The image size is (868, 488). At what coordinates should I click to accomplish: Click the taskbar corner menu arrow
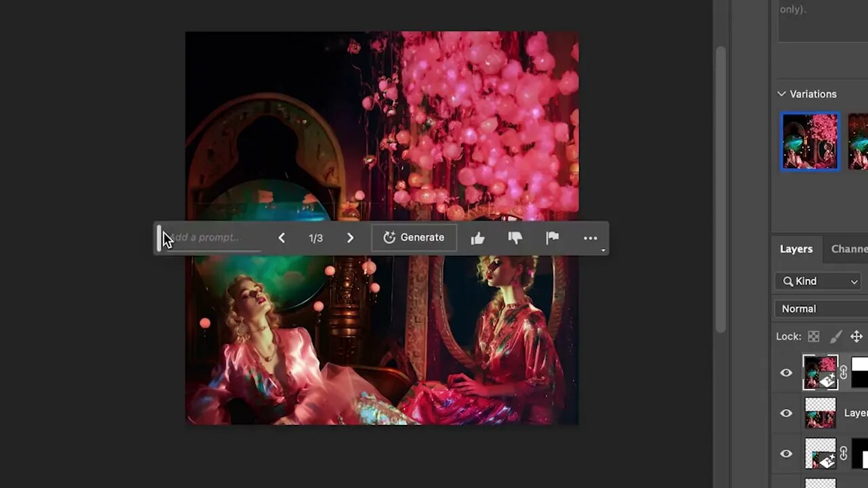[x=603, y=250]
